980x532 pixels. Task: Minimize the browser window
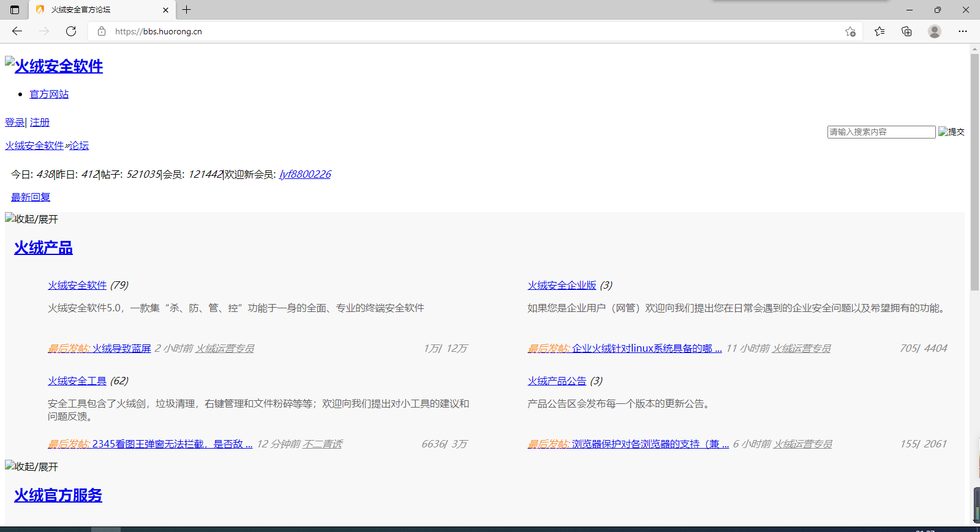(909, 10)
